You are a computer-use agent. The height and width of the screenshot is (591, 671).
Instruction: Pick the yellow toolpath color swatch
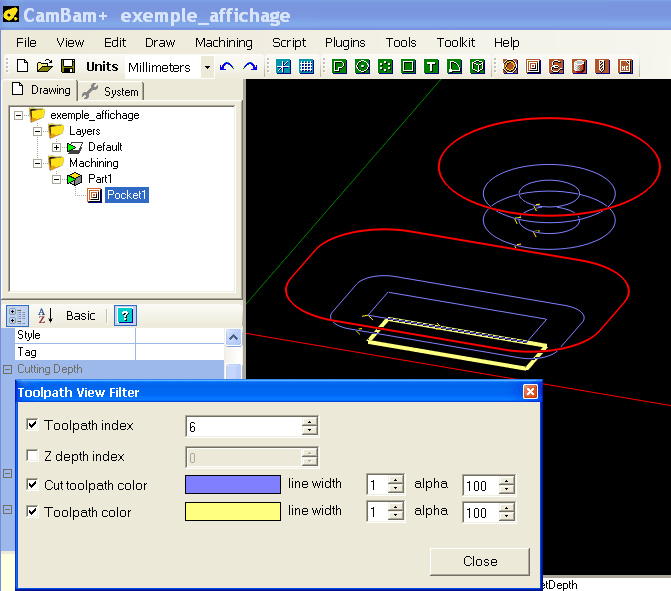(x=233, y=511)
